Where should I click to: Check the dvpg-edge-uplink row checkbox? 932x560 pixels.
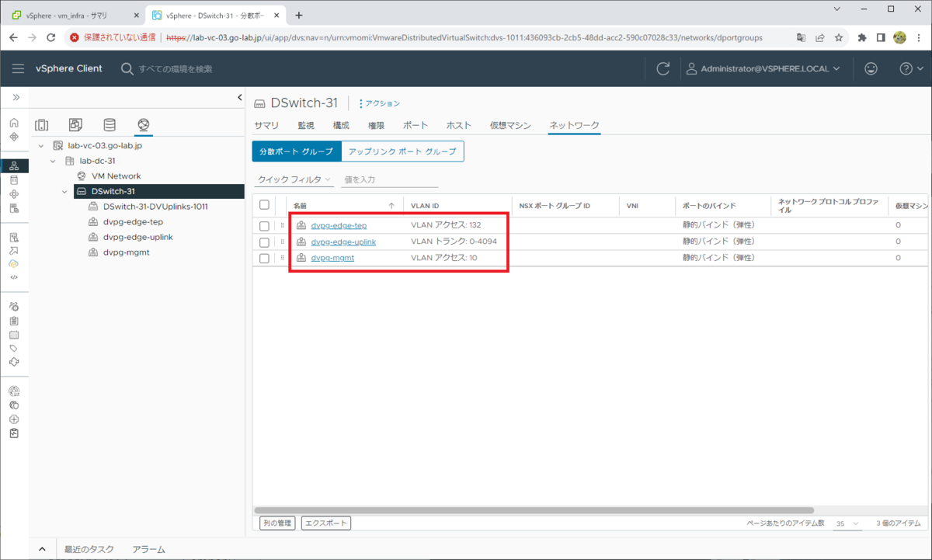click(265, 242)
